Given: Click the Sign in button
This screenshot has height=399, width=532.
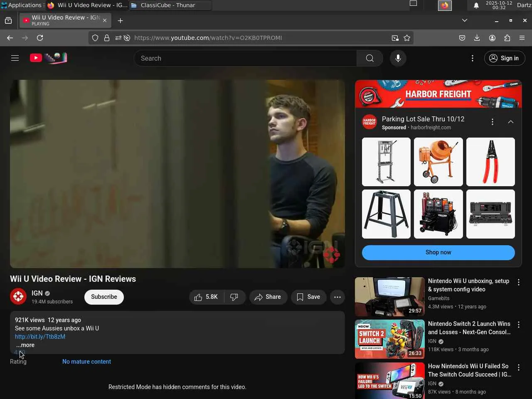Looking at the screenshot, I should click(505, 58).
